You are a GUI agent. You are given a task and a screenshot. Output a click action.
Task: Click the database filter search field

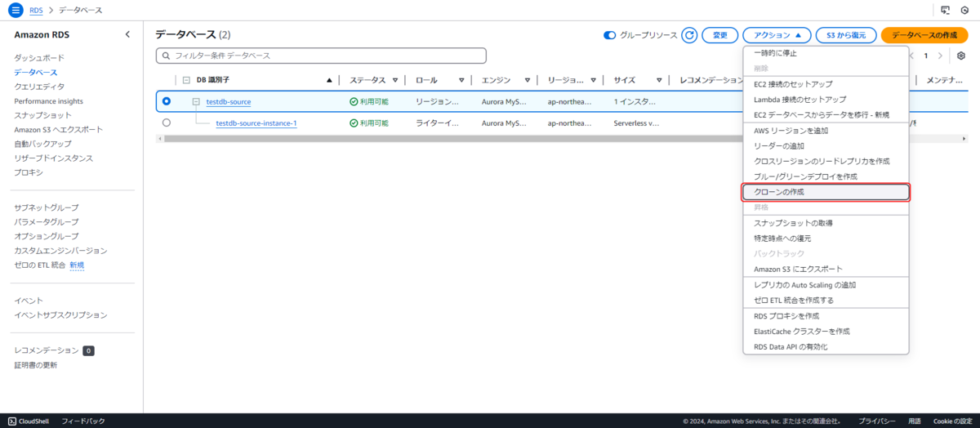pos(321,56)
